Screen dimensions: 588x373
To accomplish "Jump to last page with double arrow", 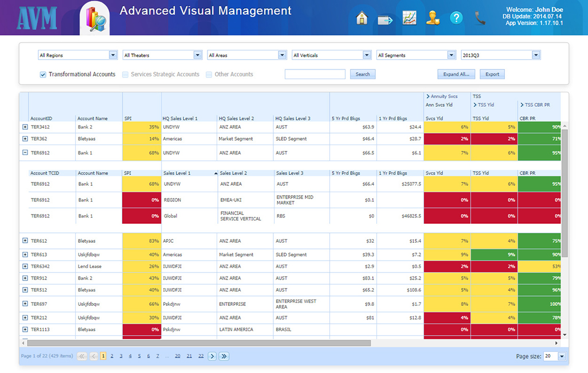I will [224, 356].
